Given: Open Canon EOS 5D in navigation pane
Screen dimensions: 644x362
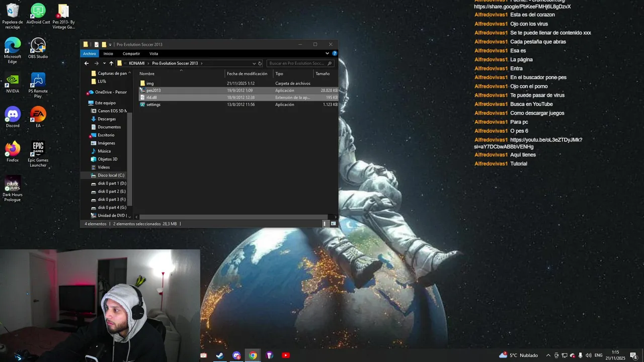Looking at the screenshot, I should tap(109, 111).
